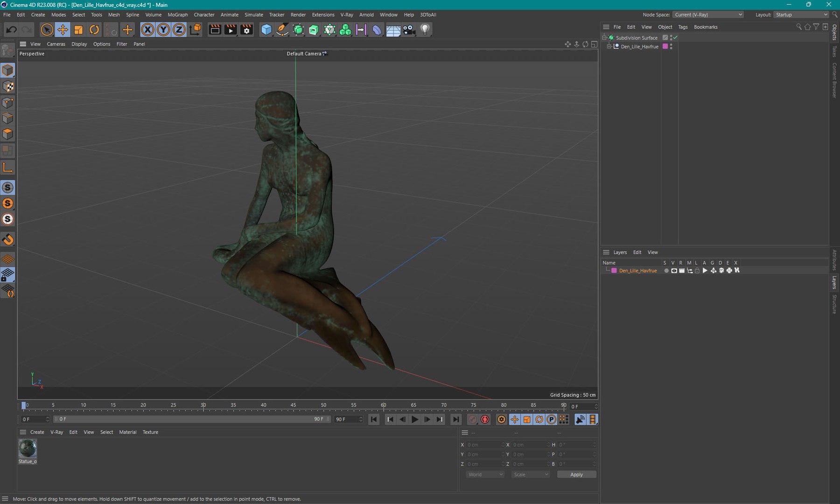Expand the Den_Lille_Havfrue object in tree
Viewport: 840px width, 504px height.
click(x=609, y=47)
